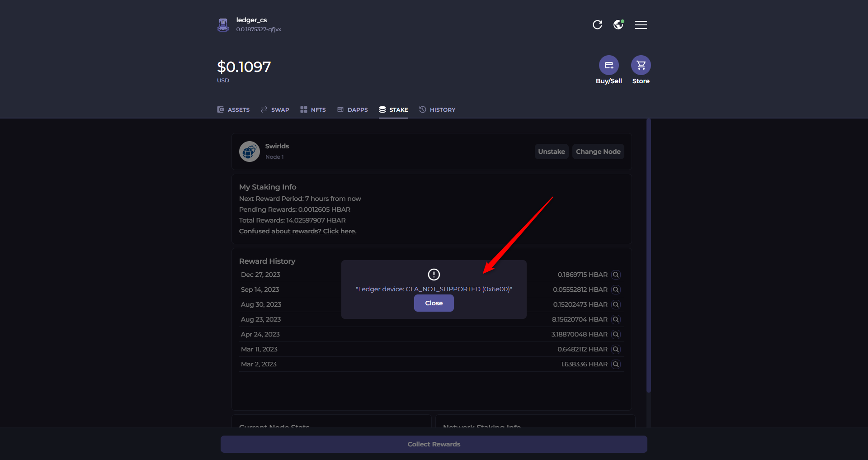Screen dimensions: 868x460
Task: View details for Aug 23, 2023 reward
Action: (616, 319)
